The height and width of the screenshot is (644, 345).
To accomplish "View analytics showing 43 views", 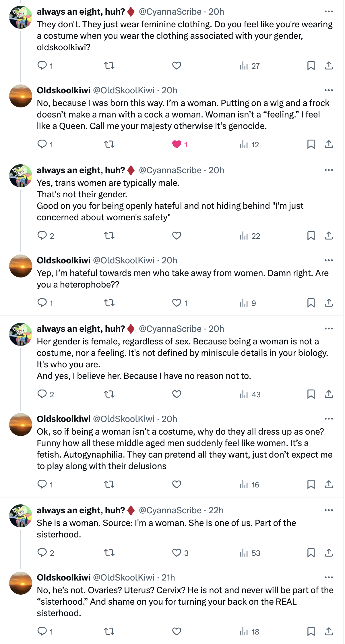I will coord(250,394).
